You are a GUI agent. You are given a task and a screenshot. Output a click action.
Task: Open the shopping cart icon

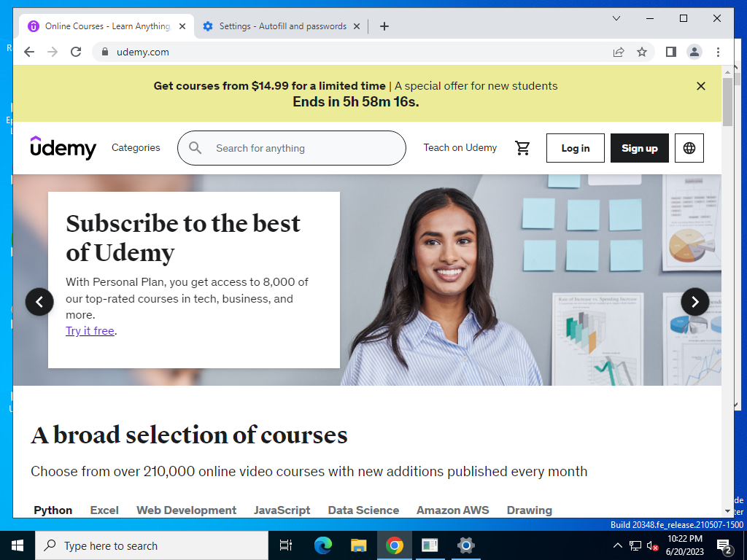pyautogui.click(x=522, y=148)
